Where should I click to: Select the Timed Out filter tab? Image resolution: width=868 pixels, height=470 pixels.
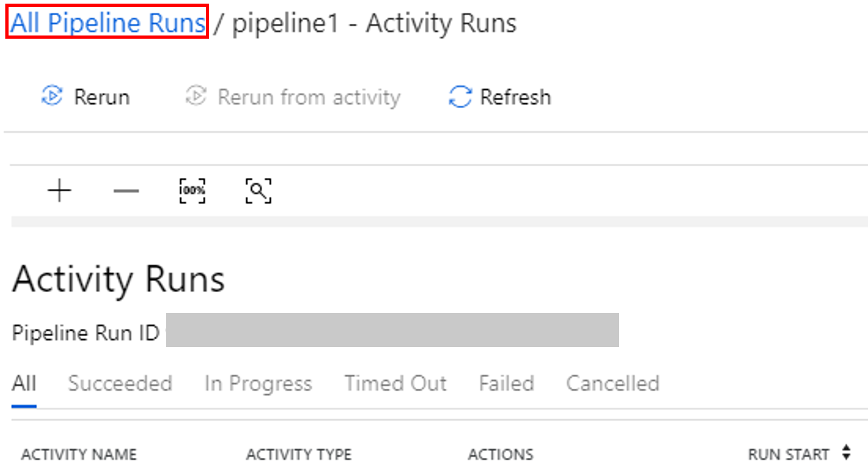pyautogui.click(x=396, y=383)
